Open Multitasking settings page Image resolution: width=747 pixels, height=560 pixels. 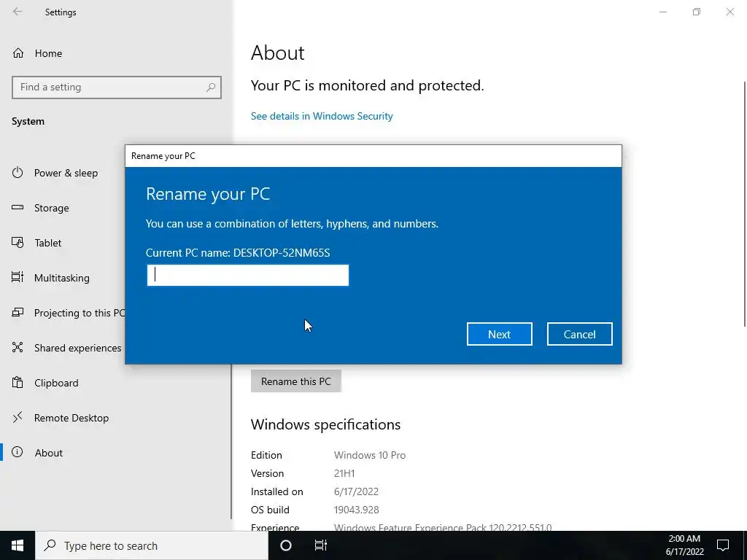click(x=61, y=278)
